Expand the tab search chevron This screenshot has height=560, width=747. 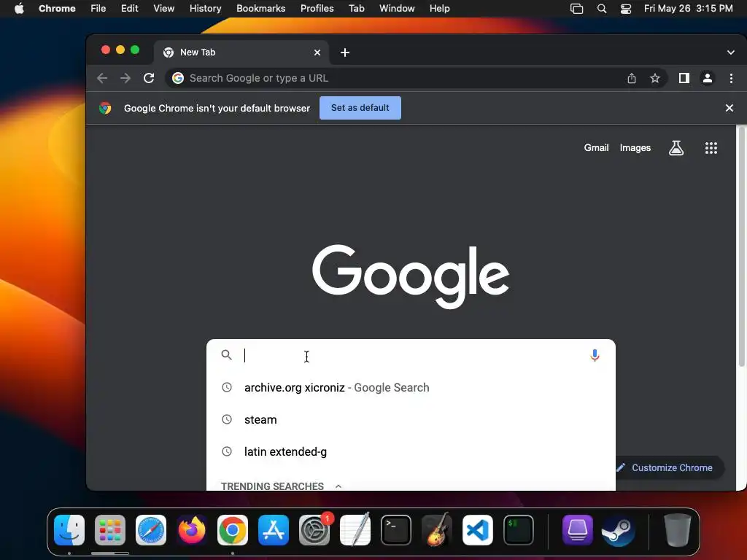[731, 52]
